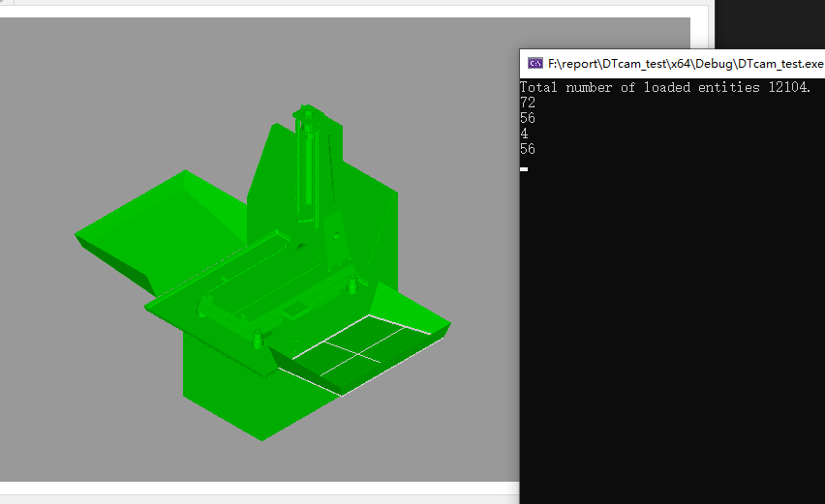Select the console output value 4
825x504 pixels.
(x=524, y=133)
